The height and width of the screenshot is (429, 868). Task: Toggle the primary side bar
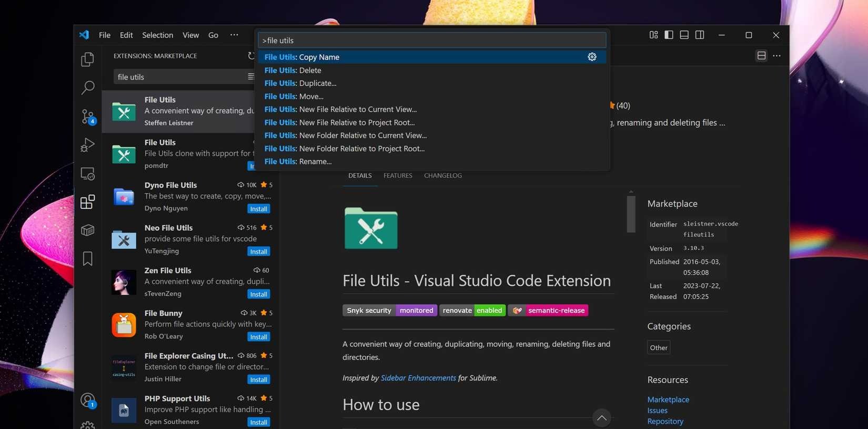[x=669, y=35]
